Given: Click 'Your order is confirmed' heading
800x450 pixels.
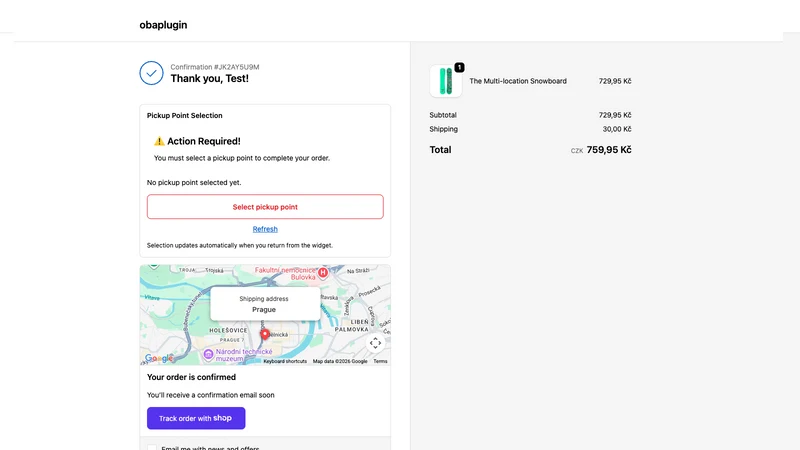Looking at the screenshot, I should pyautogui.click(x=191, y=377).
